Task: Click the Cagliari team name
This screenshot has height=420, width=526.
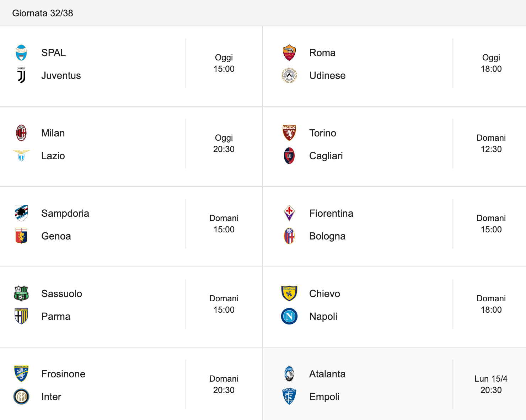Action: pos(326,156)
